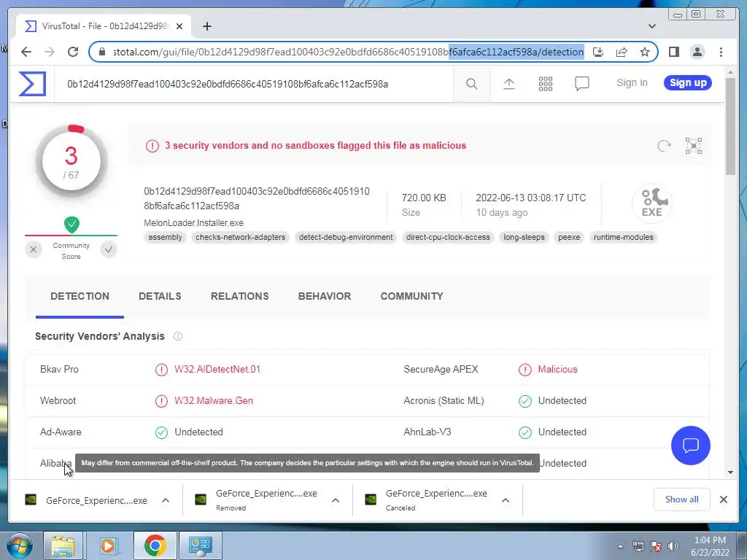Click the VirusTotal hash search field
Screen dimensions: 747x560
pyautogui.click(x=253, y=85)
